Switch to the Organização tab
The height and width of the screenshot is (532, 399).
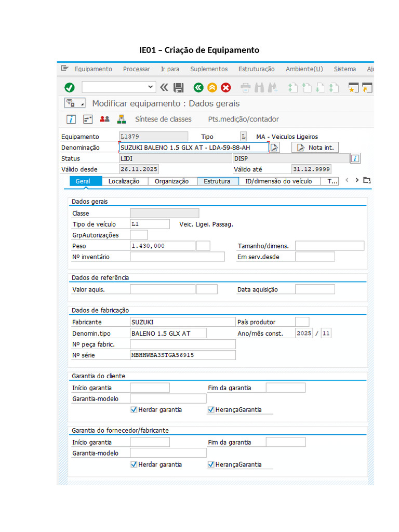tap(171, 181)
